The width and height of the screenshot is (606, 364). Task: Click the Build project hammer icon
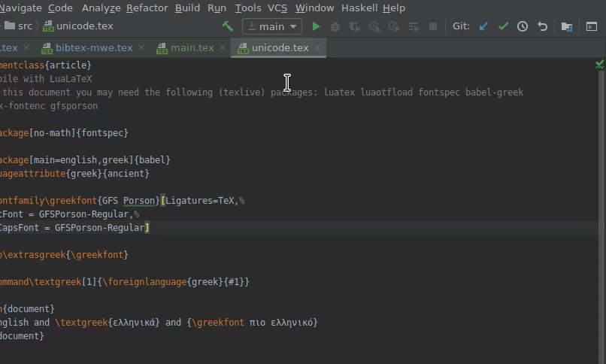pyautogui.click(x=228, y=26)
